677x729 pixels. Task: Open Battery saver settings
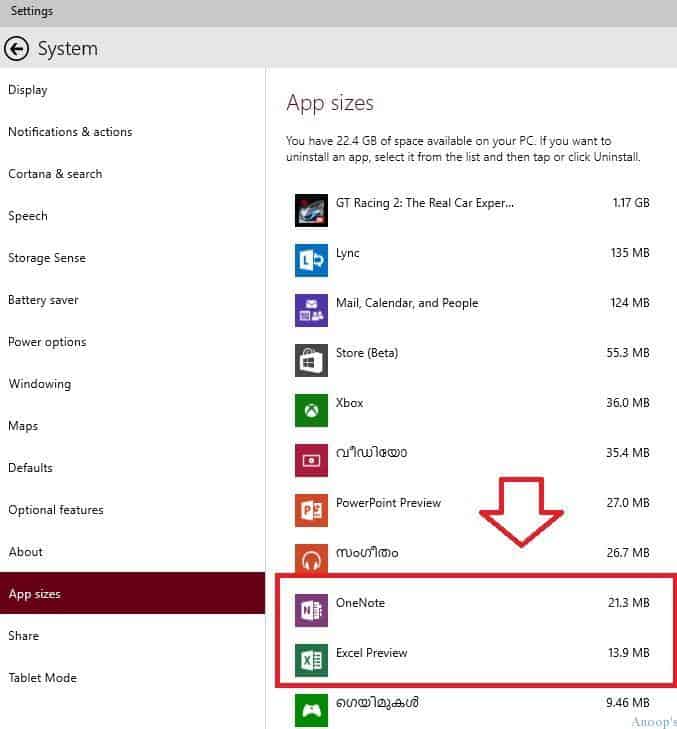133,300
